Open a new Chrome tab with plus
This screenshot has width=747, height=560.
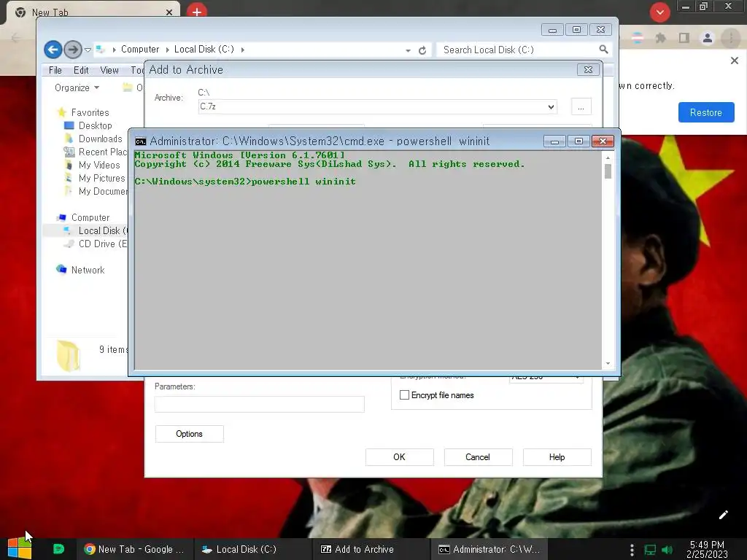tap(197, 12)
